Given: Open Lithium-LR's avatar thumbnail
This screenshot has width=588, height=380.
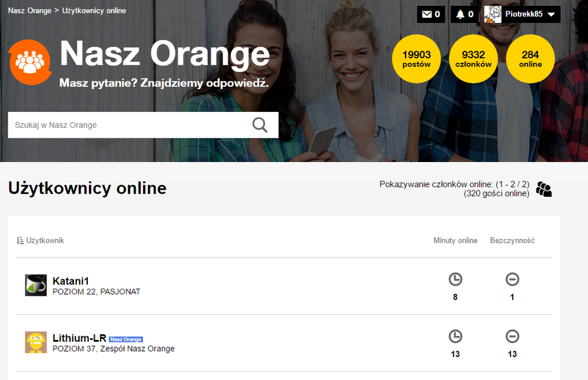Looking at the screenshot, I should (x=36, y=342).
